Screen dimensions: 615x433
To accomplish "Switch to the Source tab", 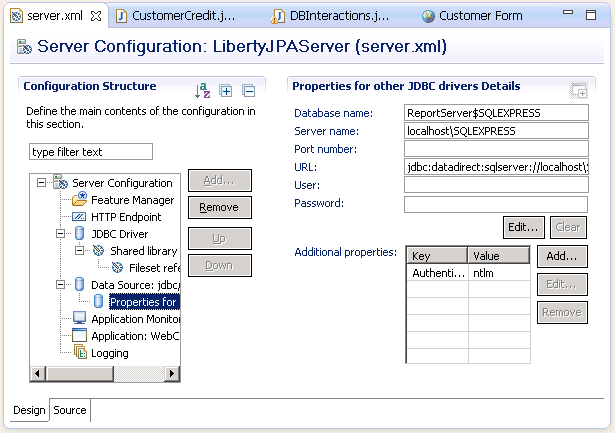I will pos(70,410).
